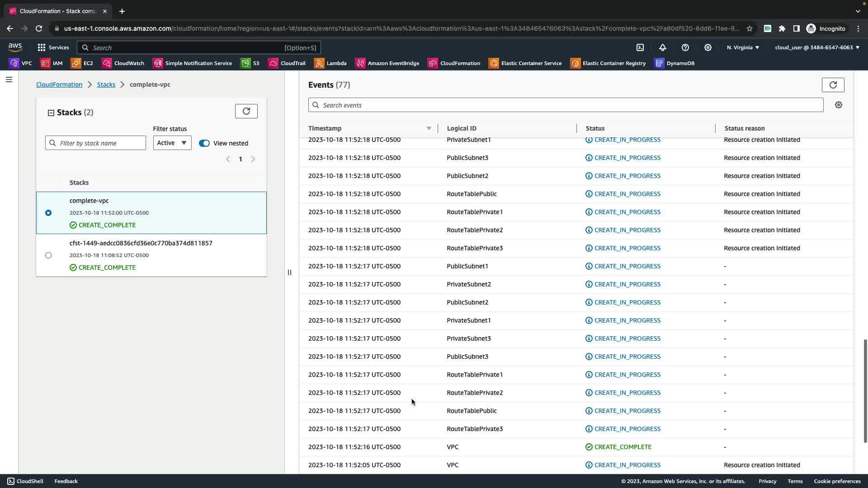The image size is (868, 488).
Task: Open the side navigation hamburger menu
Action: tap(9, 80)
